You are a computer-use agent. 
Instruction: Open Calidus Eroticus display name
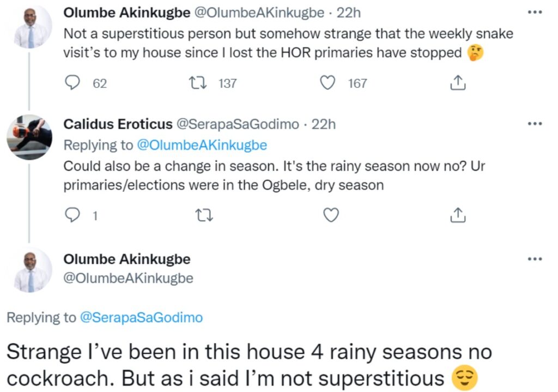[x=117, y=124]
